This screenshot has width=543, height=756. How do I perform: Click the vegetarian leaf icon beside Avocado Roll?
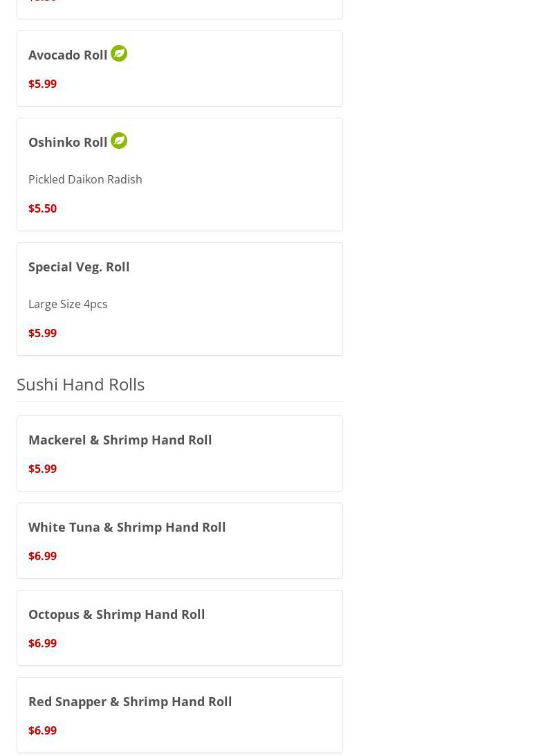tap(119, 53)
